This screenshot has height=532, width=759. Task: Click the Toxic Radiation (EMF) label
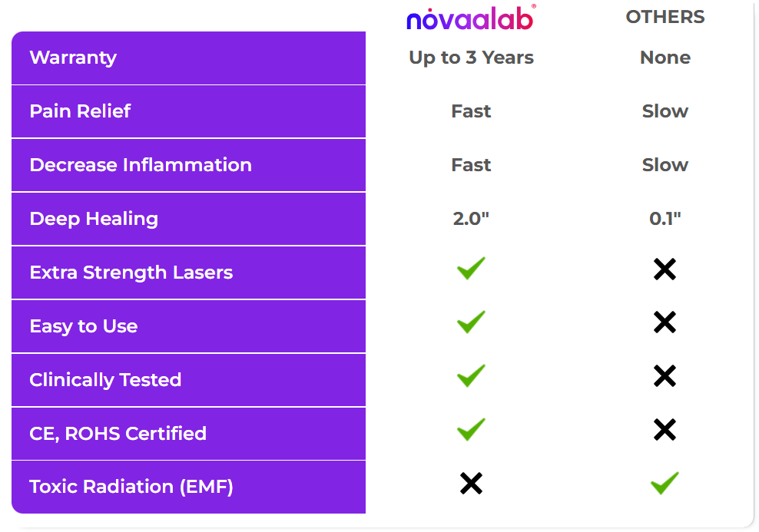(131, 487)
